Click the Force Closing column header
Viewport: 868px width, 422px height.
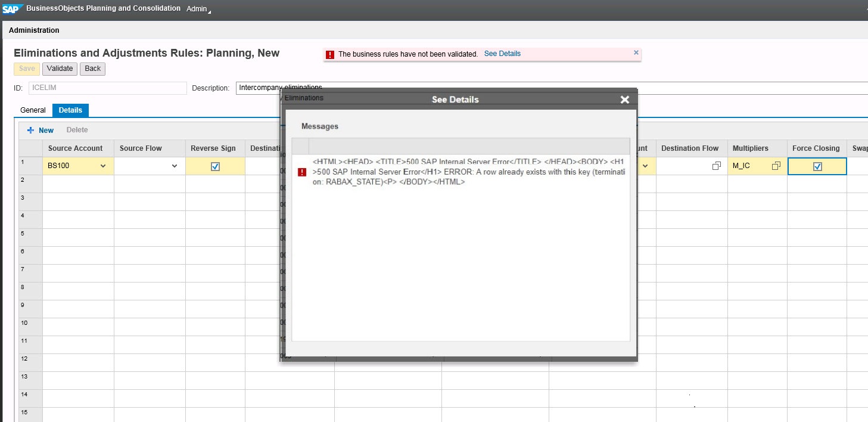817,148
